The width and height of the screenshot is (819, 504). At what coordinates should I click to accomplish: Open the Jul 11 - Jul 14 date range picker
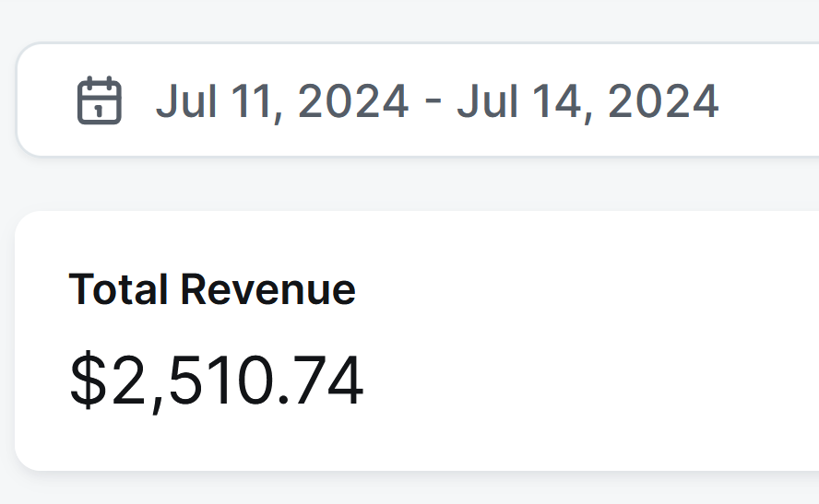418,100
